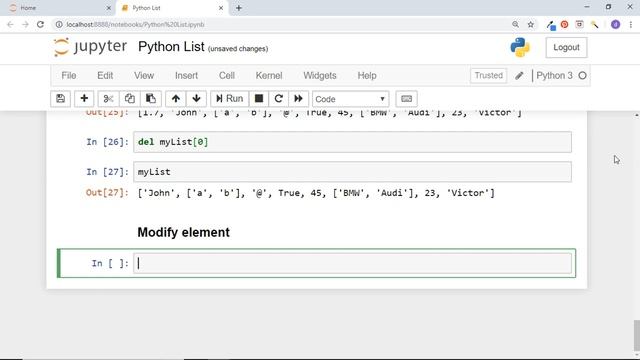Open the command palette keyboard icon
The height and width of the screenshot is (360, 640).
[407, 99]
